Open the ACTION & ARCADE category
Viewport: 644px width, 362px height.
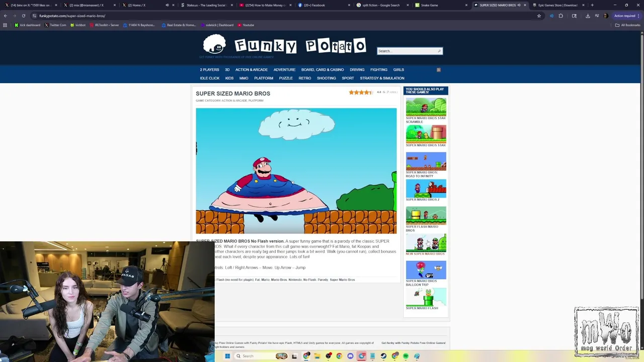(x=251, y=69)
